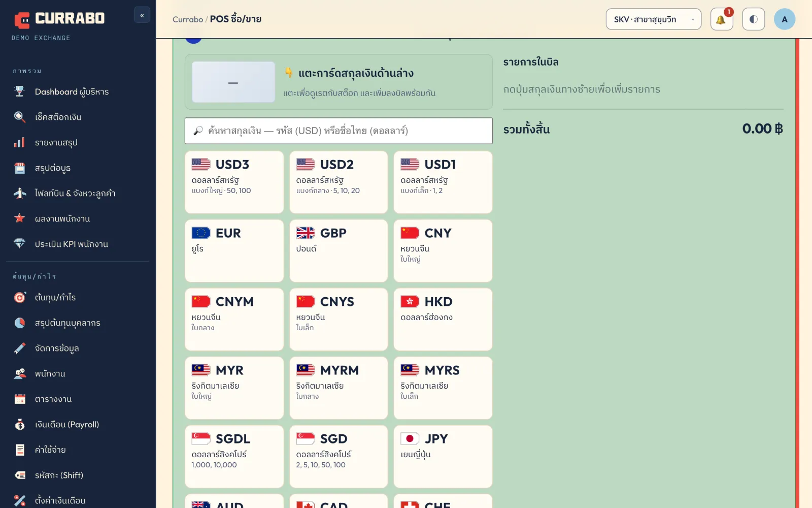Open ตั้งค่าเงินเดือน settings page

[78, 500]
